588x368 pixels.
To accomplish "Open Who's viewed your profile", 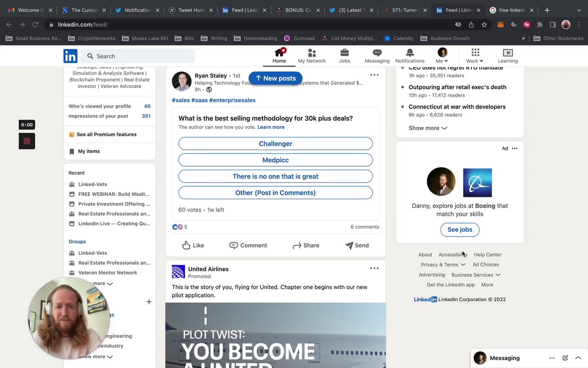I will (109, 106).
